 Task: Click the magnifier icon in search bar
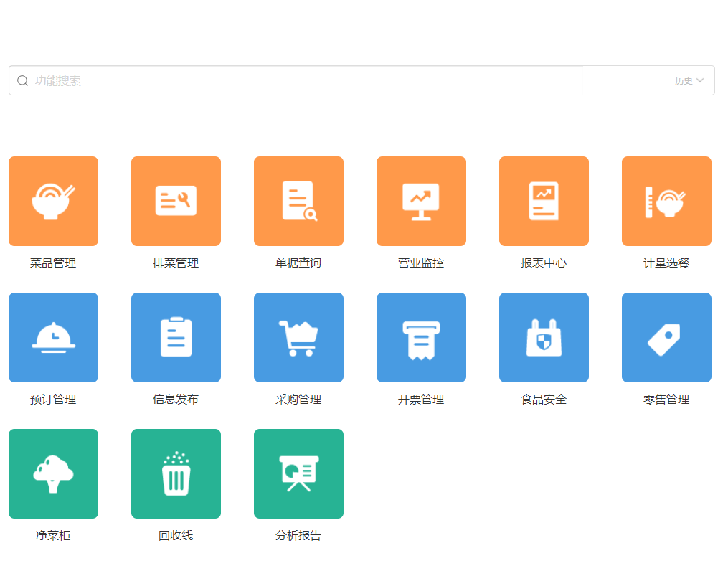pyautogui.click(x=23, y=81)
